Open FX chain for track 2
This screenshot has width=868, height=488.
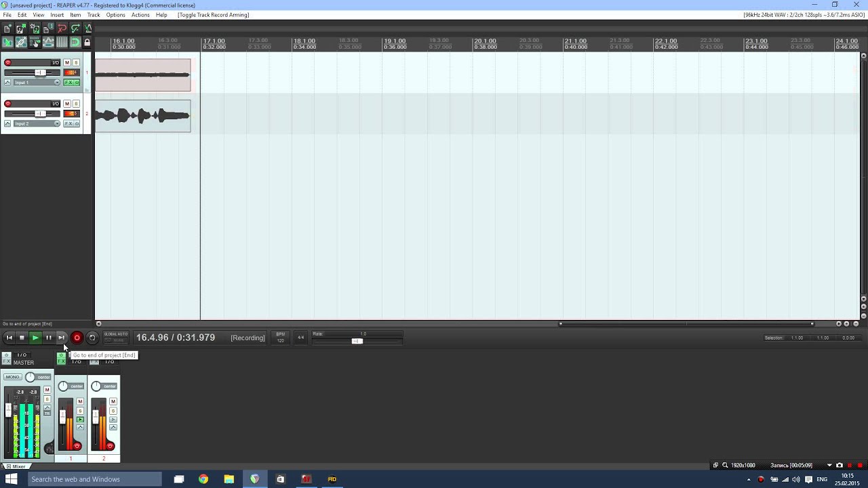68,123
